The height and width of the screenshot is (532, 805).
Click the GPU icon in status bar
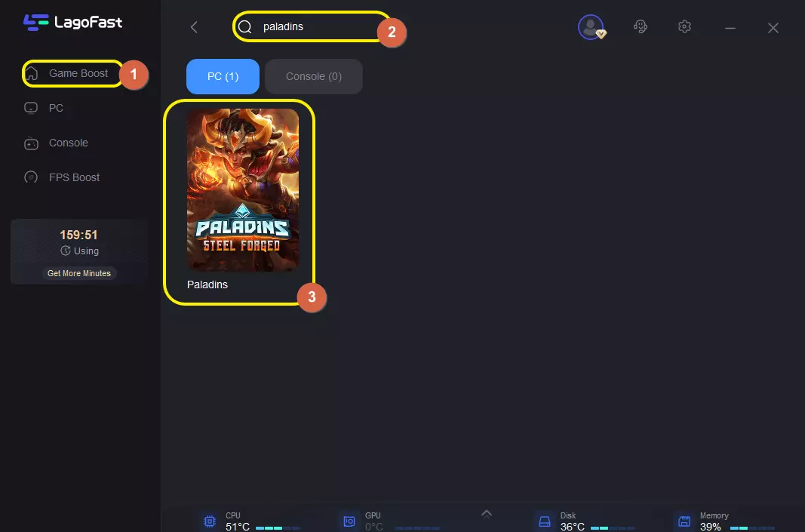pos(349,521)
